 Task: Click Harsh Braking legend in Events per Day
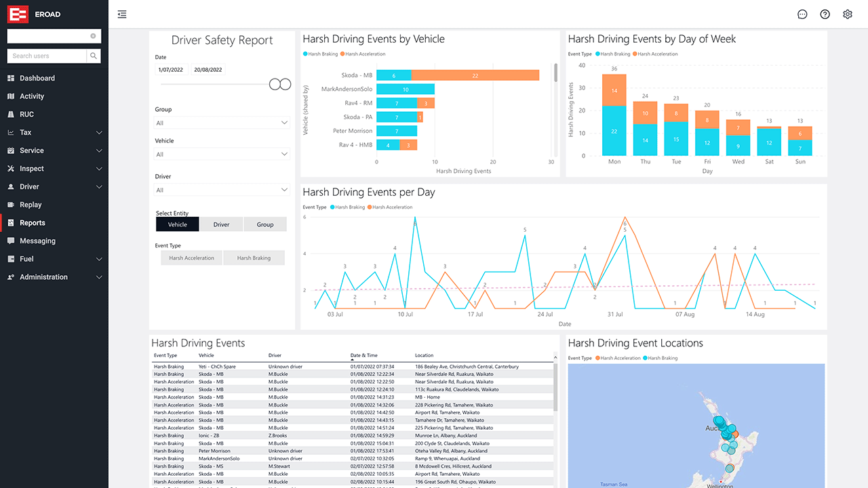[347, 207]
